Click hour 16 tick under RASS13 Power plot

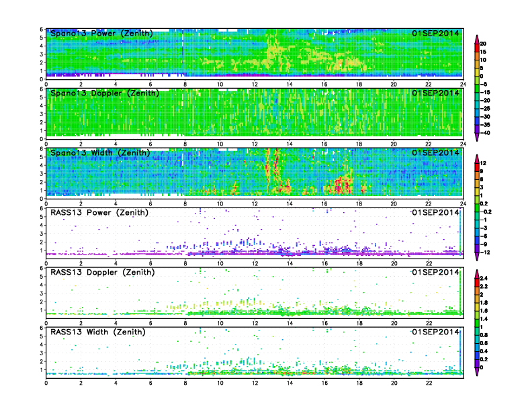pyautogui.click(x=324, y=263)
